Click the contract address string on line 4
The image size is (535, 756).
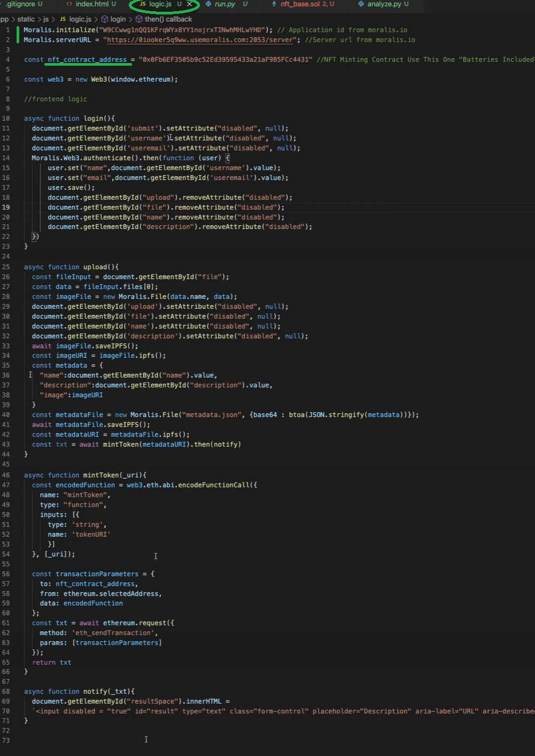click(x=225, y=60)
